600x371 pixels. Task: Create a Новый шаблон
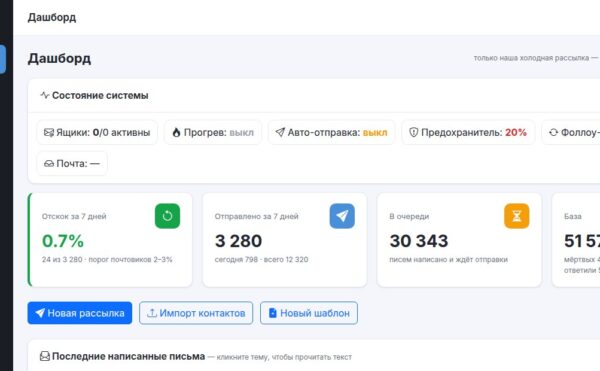click(309, 313)
